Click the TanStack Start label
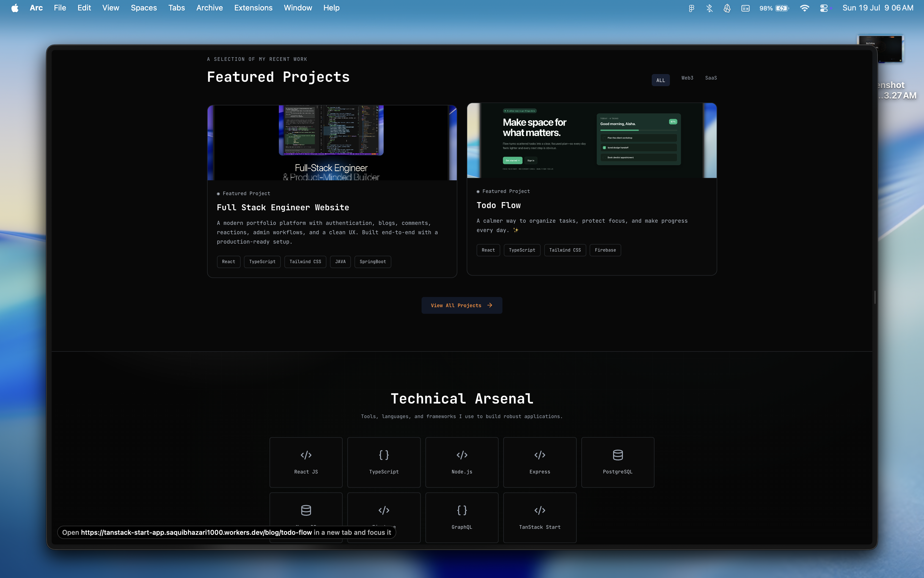 (540, 527)
